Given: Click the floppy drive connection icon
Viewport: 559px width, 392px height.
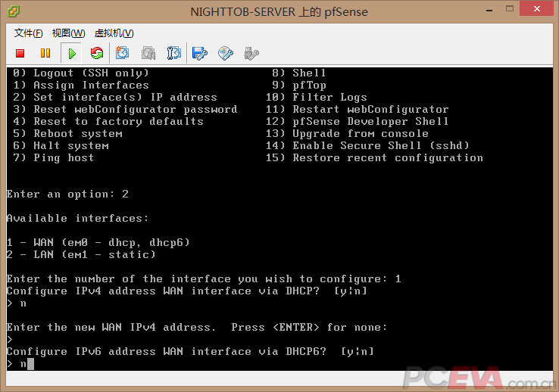Looking at the screenshot, I should pos(200,53).
